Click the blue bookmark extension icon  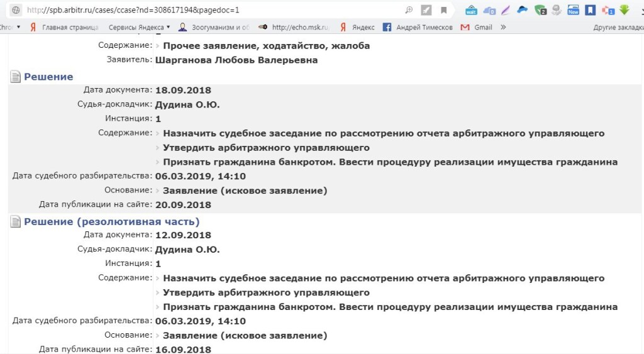(590, 10)
